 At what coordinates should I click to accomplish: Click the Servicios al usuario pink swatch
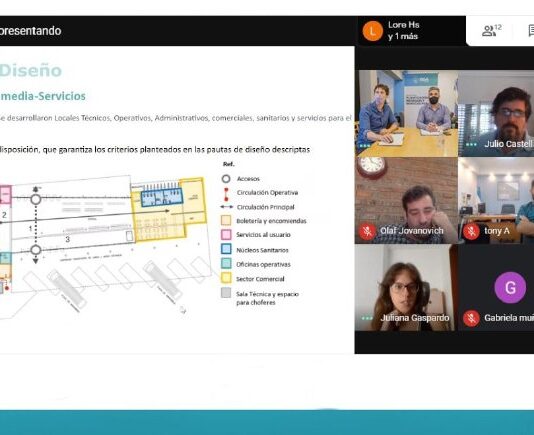pos(226,234)
